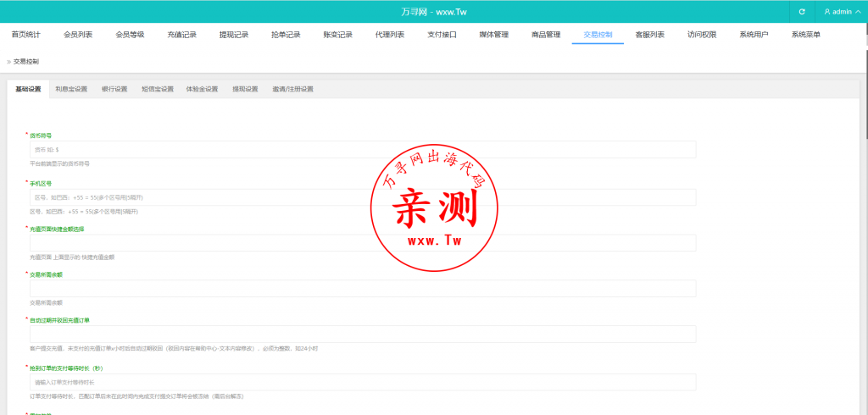Viewport: 868px width, 415px height.
Task: Click the admin user icon
Action: click(x=827, y=12)
